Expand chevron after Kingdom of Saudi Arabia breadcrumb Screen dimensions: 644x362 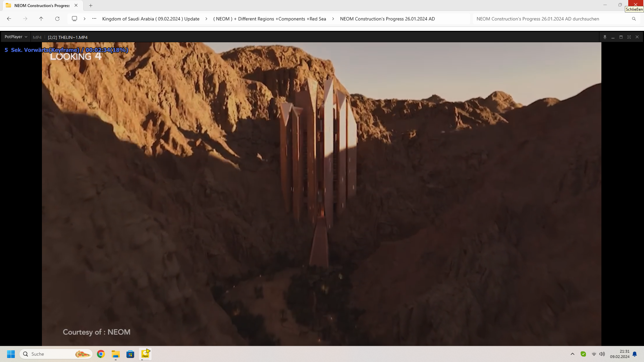[x=206, y=19]
